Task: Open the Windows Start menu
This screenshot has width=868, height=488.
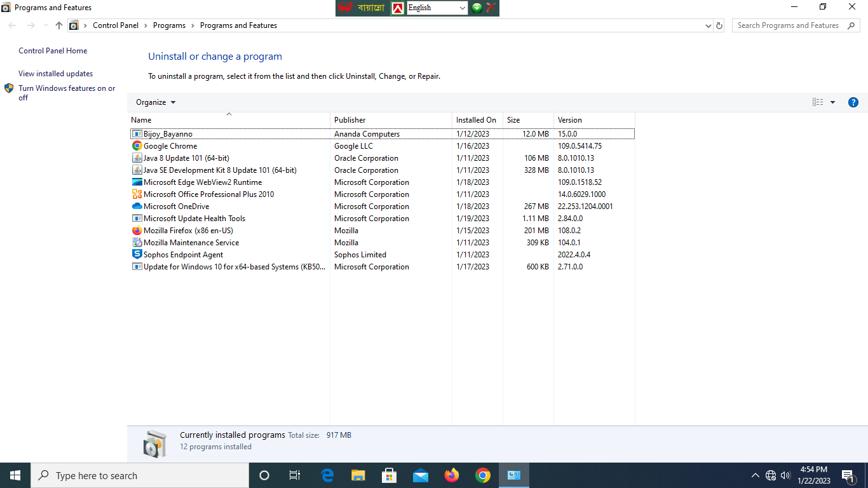Action: (15, 475)
